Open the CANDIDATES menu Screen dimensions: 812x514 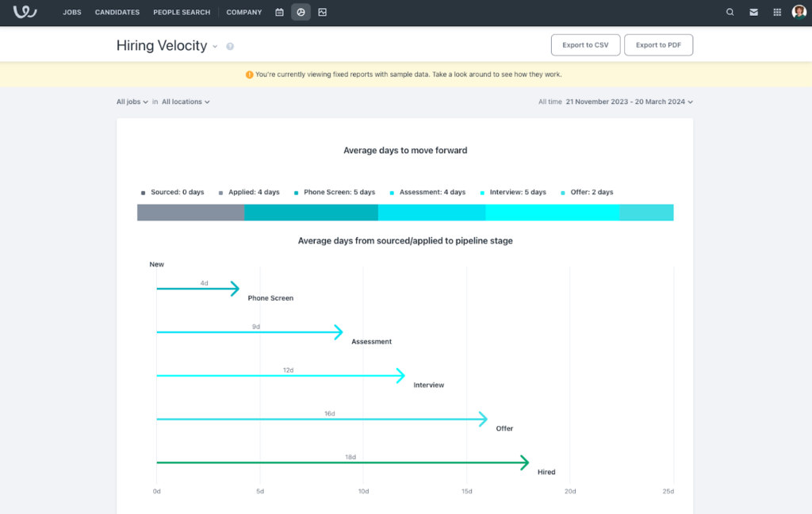coord(117,12)
